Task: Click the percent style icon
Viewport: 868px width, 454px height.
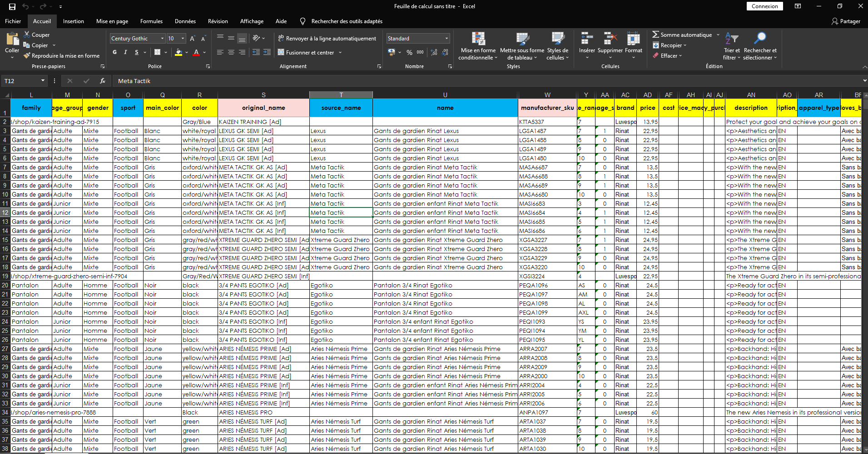Action: coord(409,53)
